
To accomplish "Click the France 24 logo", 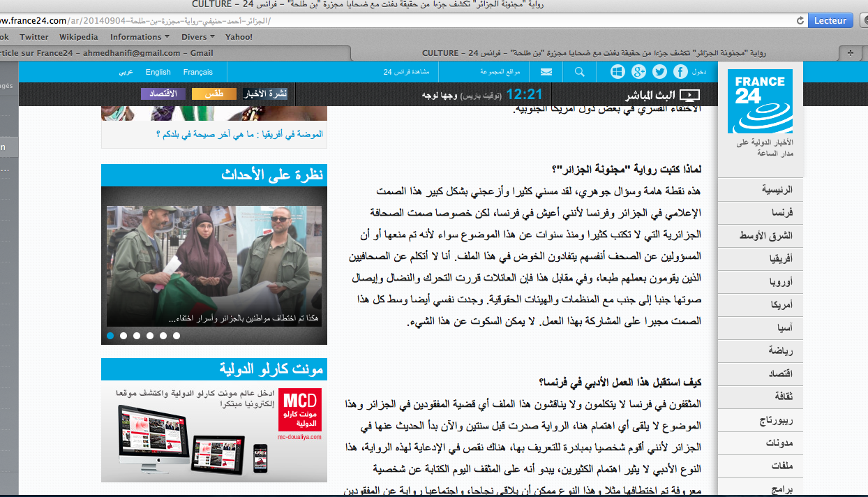I will pos(760,101).
